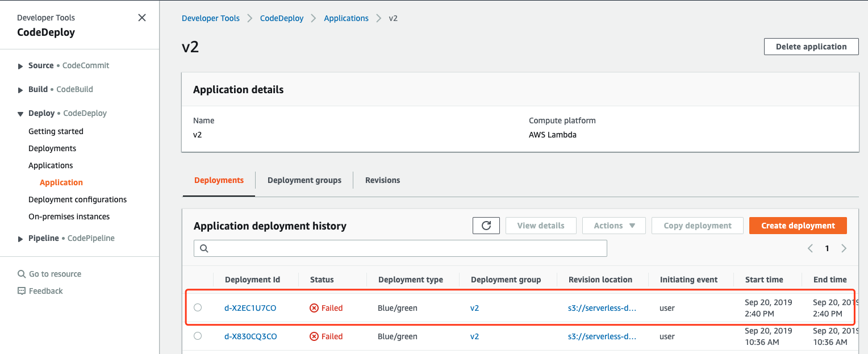Open deployment group v2 link for d-X2EC1U7CO
Screen dimensions: 868x354
coord(474,308)
